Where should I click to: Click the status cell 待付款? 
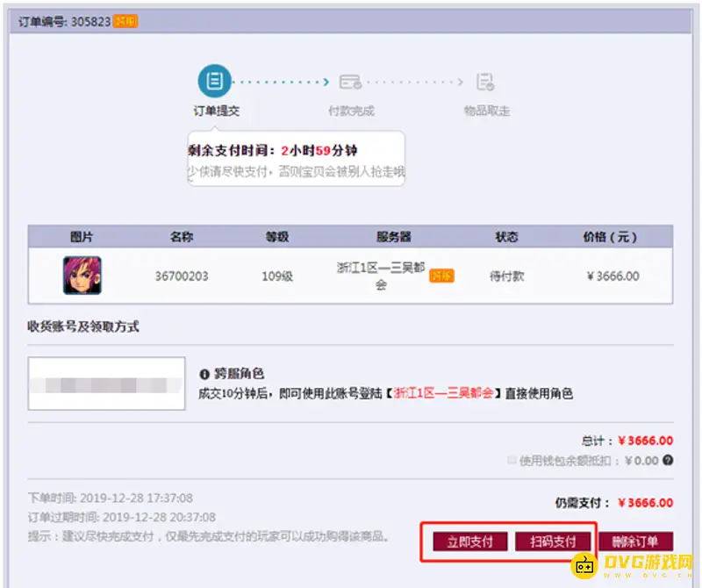[507, 276]
